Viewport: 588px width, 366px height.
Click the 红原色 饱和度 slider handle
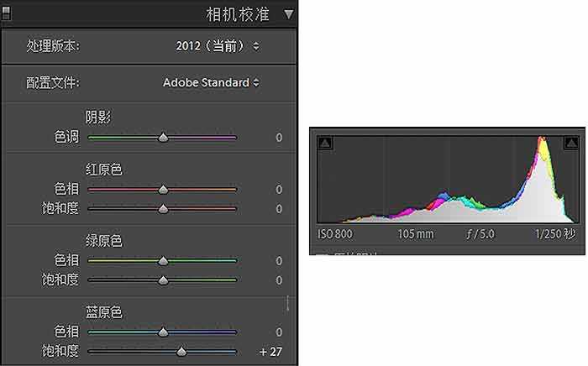(163, 209)
